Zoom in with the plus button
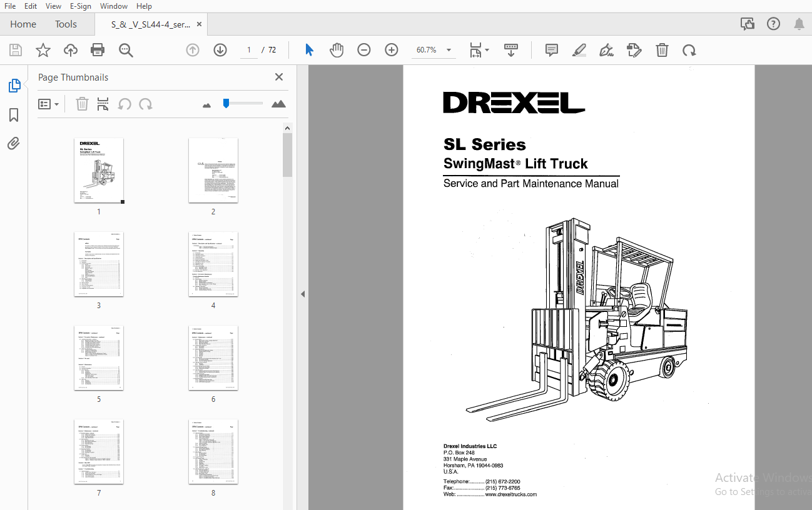812x510 pixels. (x=392, y=50)
